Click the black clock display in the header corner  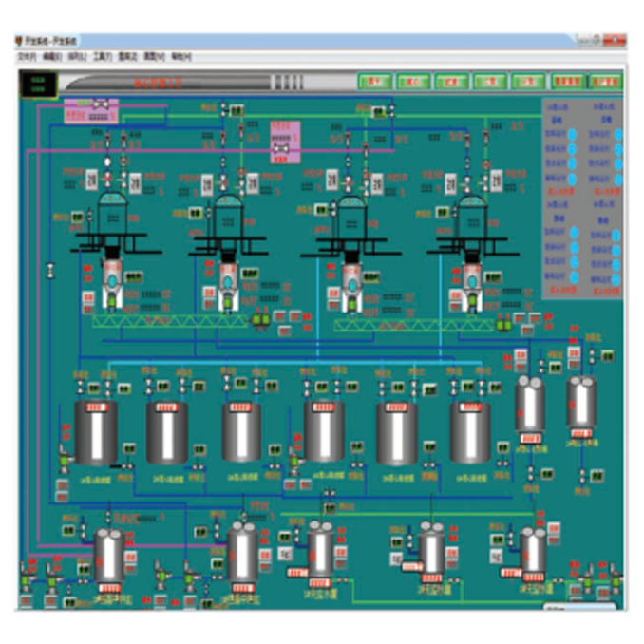(39, 85)
